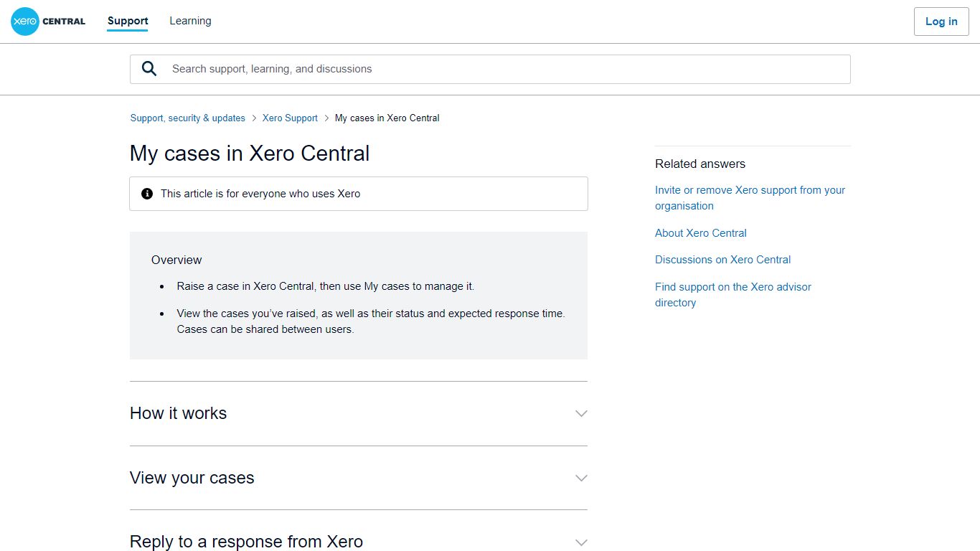Focus the search support input field
Viewport: 980px width, 551px height.
pyautogui.click(x=490, y=69)
